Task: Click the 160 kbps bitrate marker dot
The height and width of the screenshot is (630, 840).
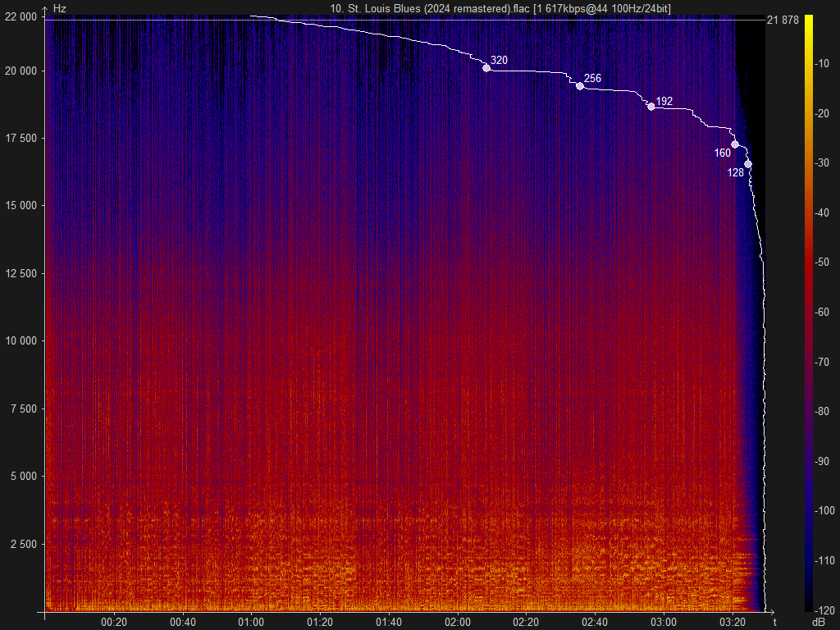Action: click(x=735, y=144)
